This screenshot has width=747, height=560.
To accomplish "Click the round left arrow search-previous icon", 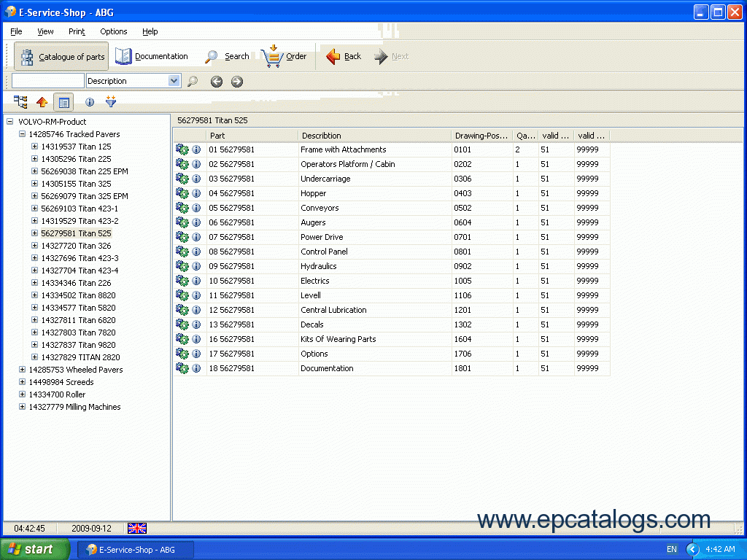I will tap(216, 82).
